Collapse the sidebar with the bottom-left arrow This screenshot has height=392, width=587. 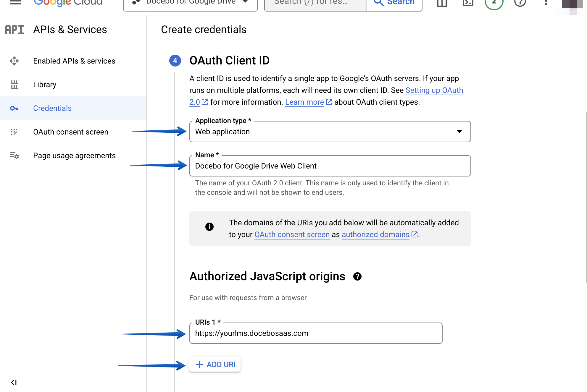tap(13, 382)
